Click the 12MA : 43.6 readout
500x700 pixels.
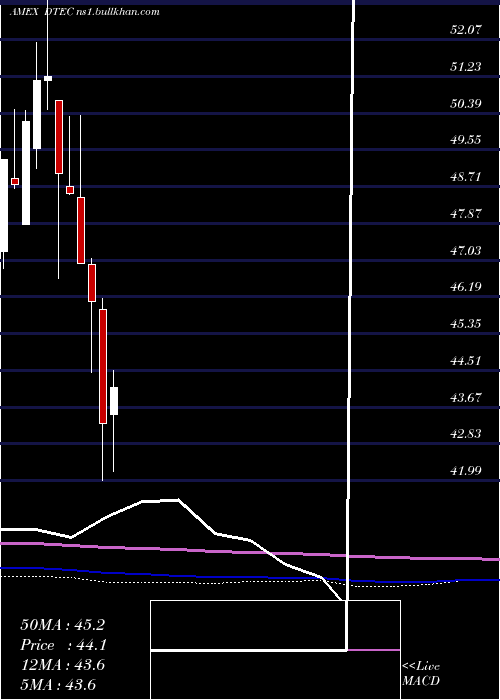click(62, 665)
